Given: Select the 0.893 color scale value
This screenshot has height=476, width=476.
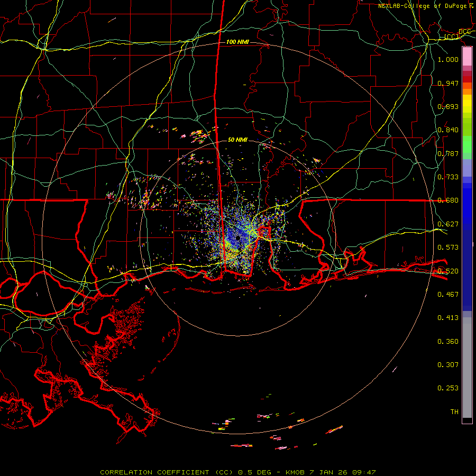Looking at the screenshot, I should point(448,106).
